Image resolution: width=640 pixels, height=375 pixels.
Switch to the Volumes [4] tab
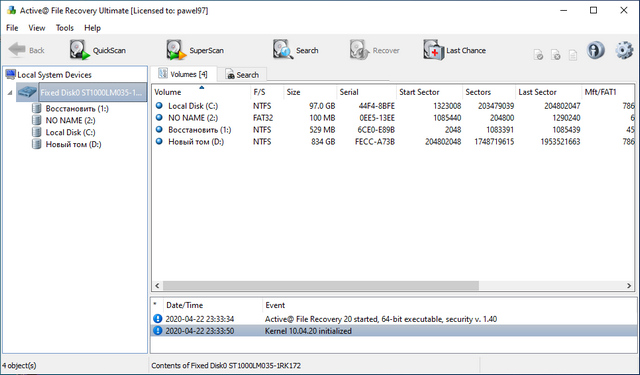pyautogui.click(x=183, y=74)
